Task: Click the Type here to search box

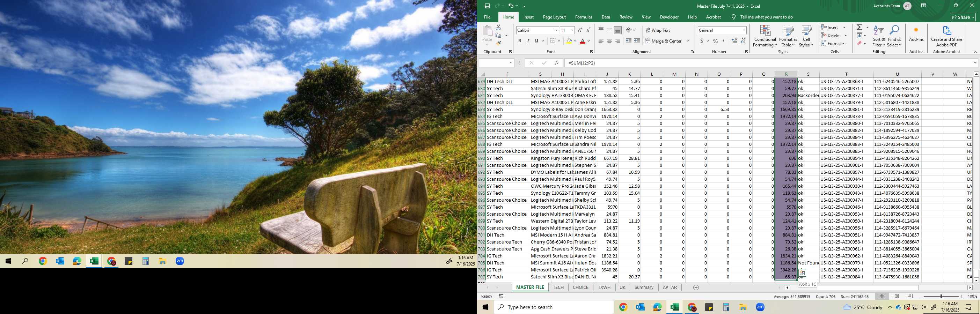Action: click(554, 307)
